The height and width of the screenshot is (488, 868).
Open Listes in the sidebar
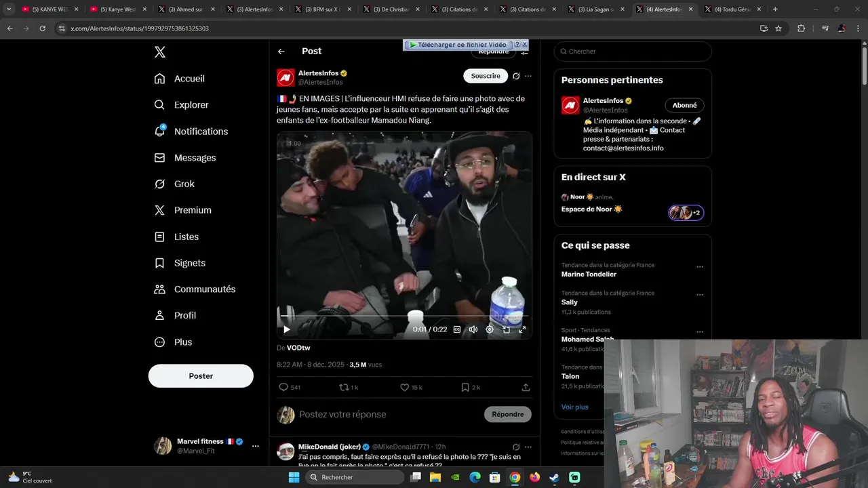click(x=176, y=237)
